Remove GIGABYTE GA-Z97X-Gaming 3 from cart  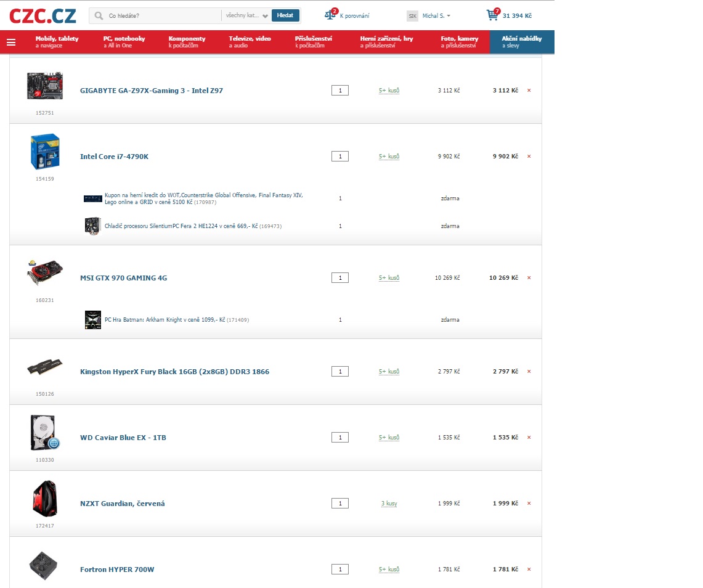[529, 91]
